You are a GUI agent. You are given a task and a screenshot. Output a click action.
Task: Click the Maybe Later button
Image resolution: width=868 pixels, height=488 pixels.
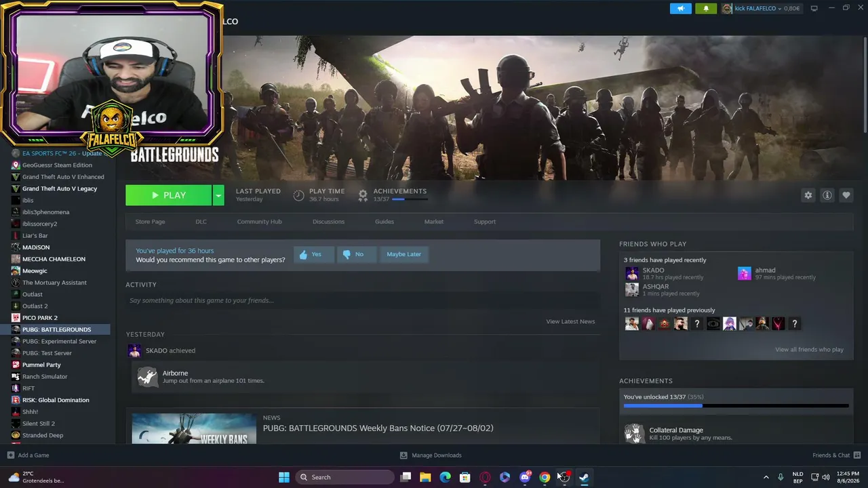point(403,254)
